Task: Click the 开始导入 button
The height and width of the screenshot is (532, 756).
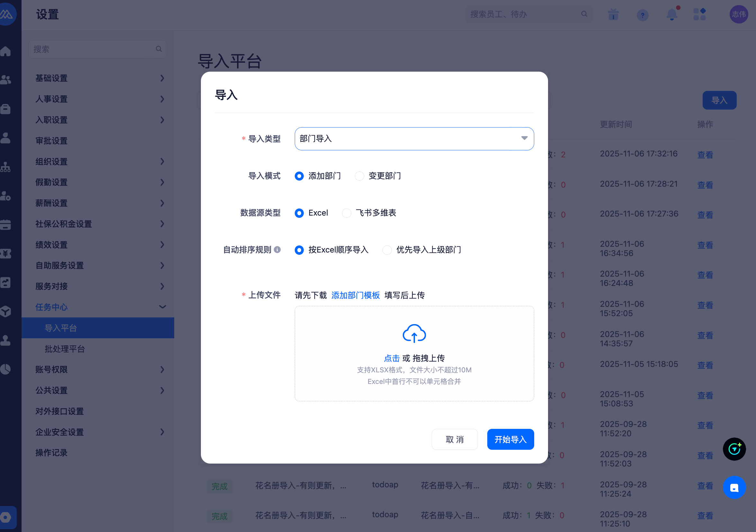Action: (x=510, y=439)
